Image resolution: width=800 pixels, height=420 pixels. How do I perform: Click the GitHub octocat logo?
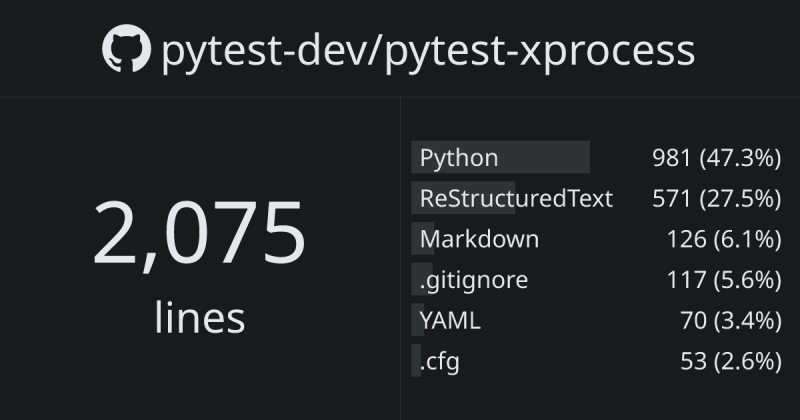click(127, 48)
